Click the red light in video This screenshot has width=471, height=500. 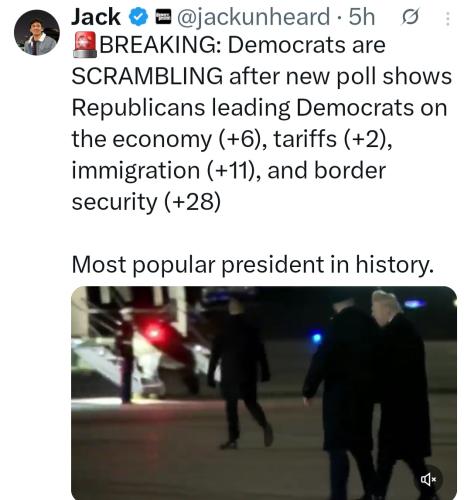click(x=154, y=332)
